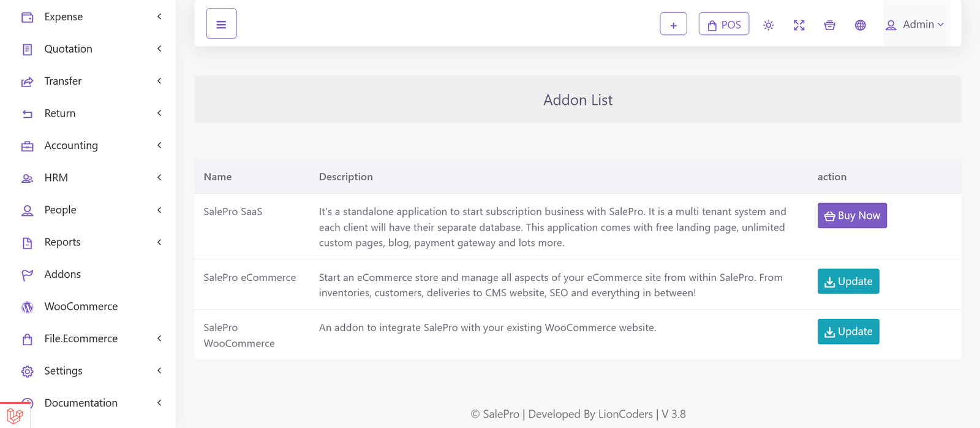The width and height of the screenshot is (980, 428).
Task: Click the plus quick-add icon button
Action: 673,25
